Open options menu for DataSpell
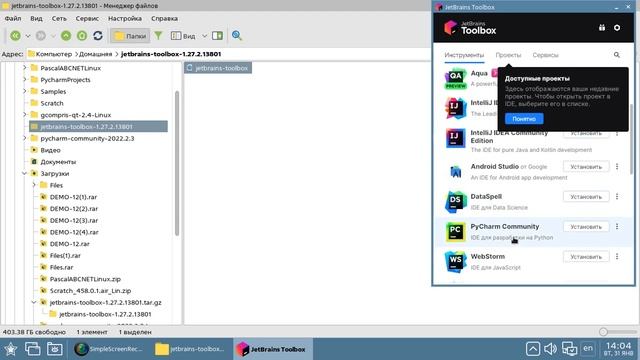The image size is (640, 360). (x=617, y=196)
